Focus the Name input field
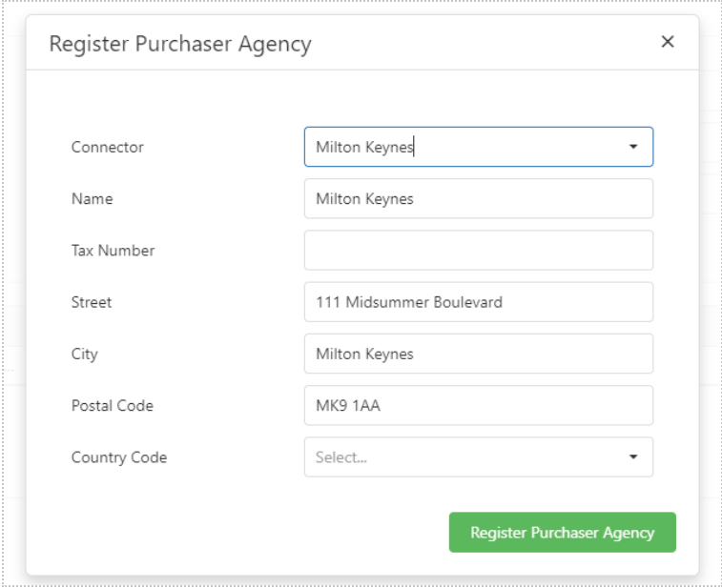The width and height of the screenshot is (722, 588). coord(478,198)
